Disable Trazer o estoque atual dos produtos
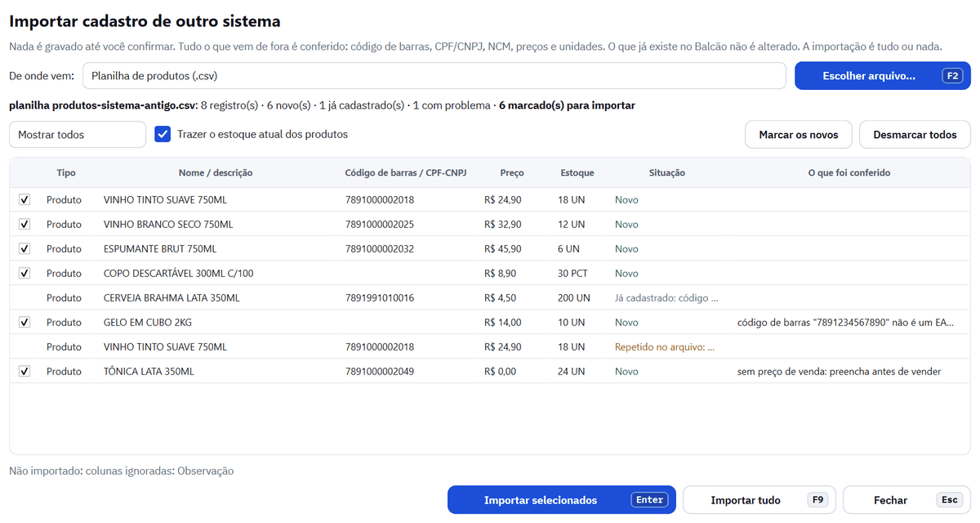The image size is (980, 523). coord(163,134)
